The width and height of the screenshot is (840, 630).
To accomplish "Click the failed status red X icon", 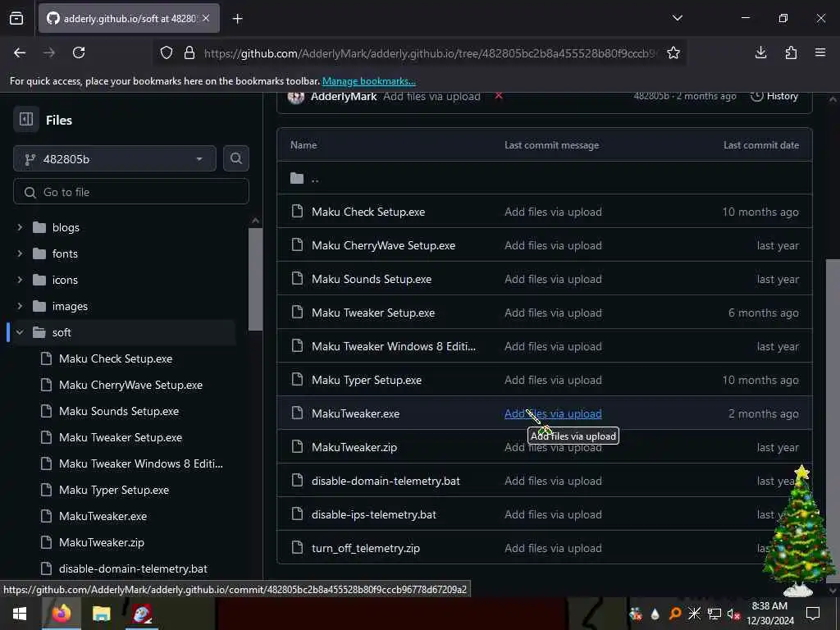I will click(499, 96).
